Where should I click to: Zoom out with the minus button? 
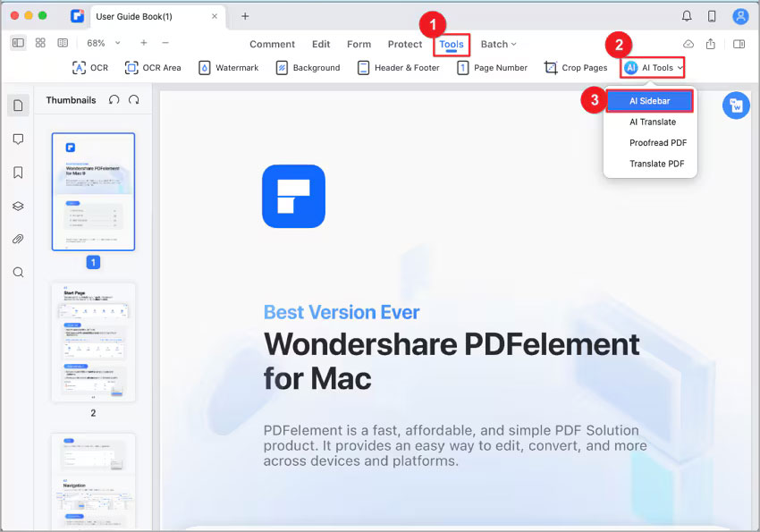tap(165, 43)
